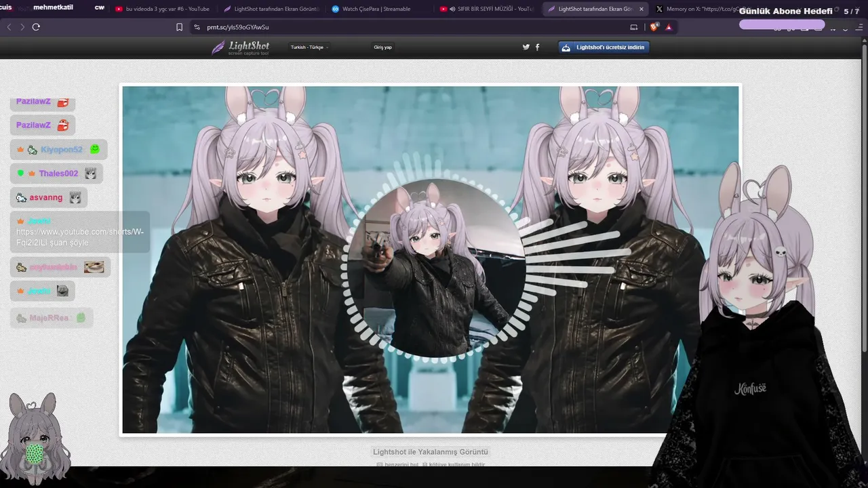Click the cat emote beside asvanng
This screenshot has width=868, height=488.
point(75,197)
